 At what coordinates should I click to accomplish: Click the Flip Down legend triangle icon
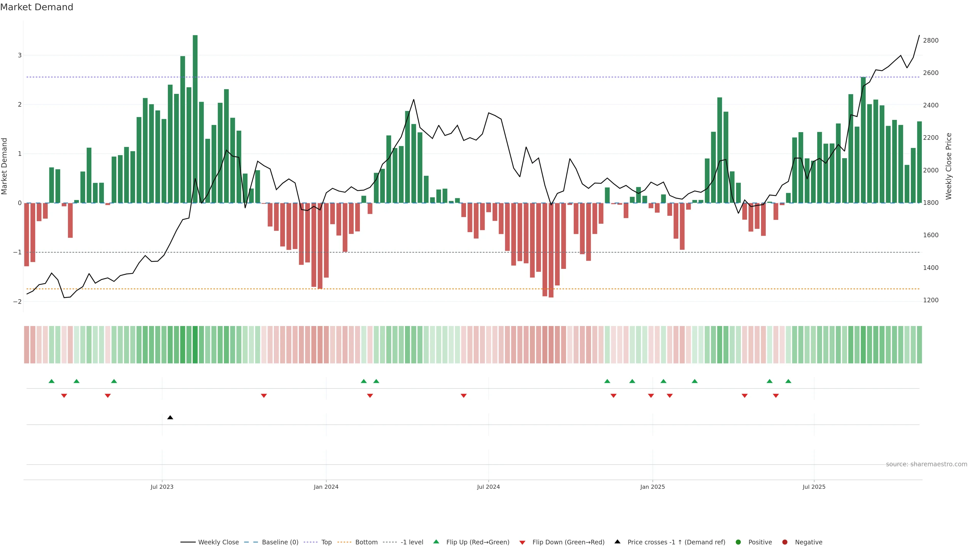(x=522, y=542)
